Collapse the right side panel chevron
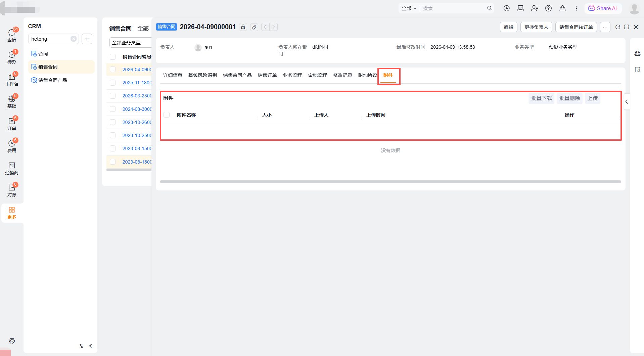Screen dimensions: 644x356 627,102
